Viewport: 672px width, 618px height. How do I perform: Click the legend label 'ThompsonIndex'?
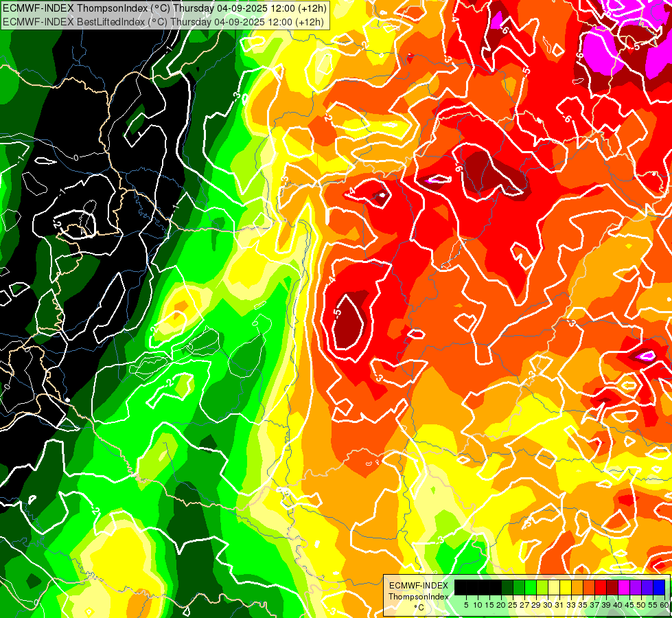click(419, 597)
